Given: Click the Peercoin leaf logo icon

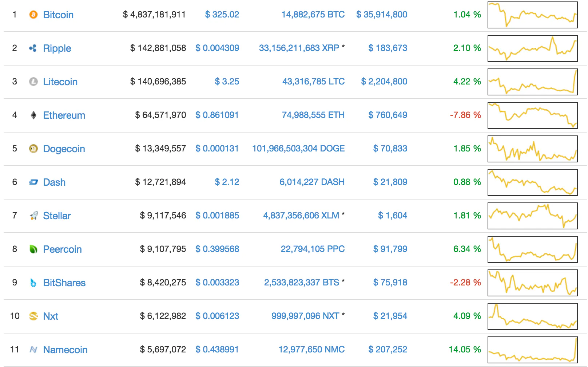Looking at the screenshot, I should pos(33,249).
